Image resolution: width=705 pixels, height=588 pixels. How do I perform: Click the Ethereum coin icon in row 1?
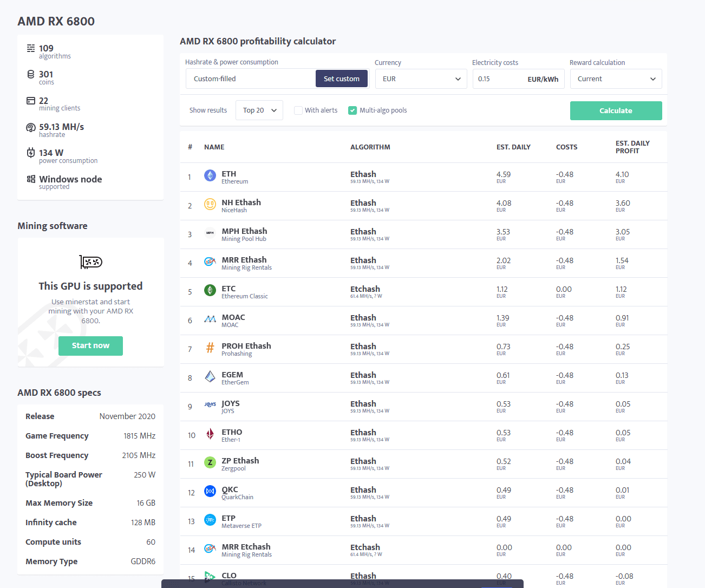click(x=210, y=175)
